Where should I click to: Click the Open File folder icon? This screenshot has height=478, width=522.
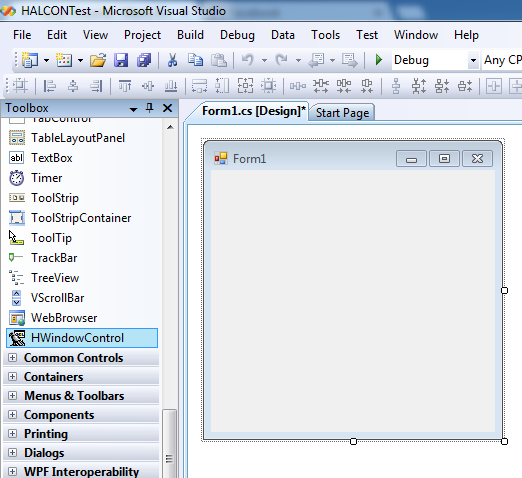point(98,60)
